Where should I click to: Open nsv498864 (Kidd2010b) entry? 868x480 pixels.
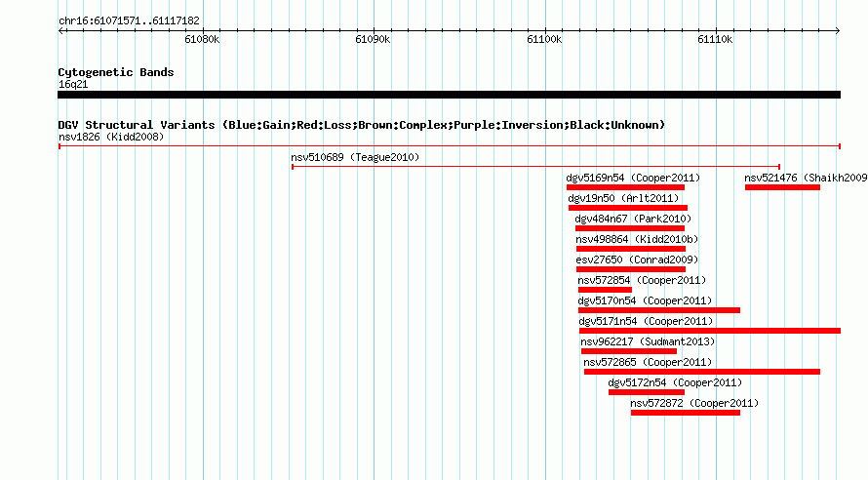(x=637, y=240)
